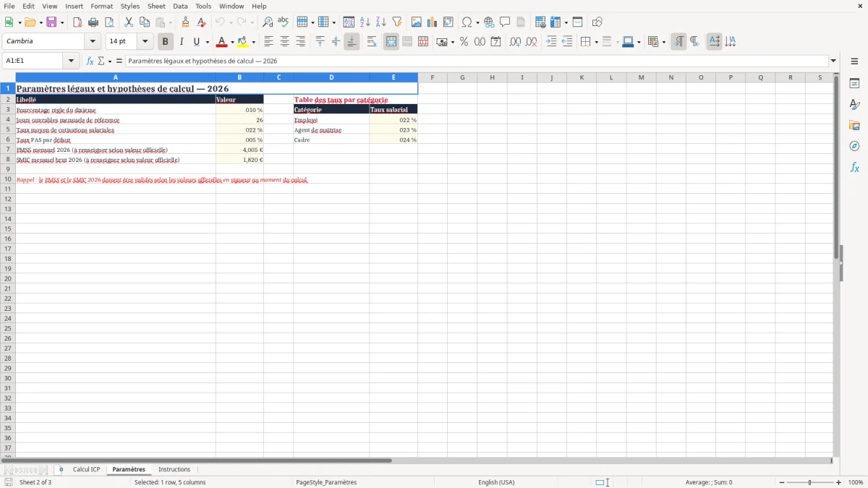868x488 pixels.
Task: Increase indent
Action: tap(551, 42)
